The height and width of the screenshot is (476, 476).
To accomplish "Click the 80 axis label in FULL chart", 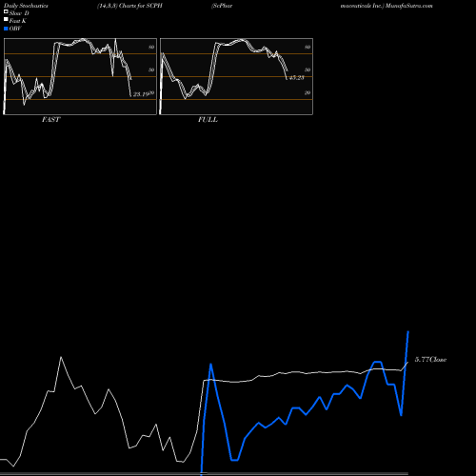I will pos(307,47).
